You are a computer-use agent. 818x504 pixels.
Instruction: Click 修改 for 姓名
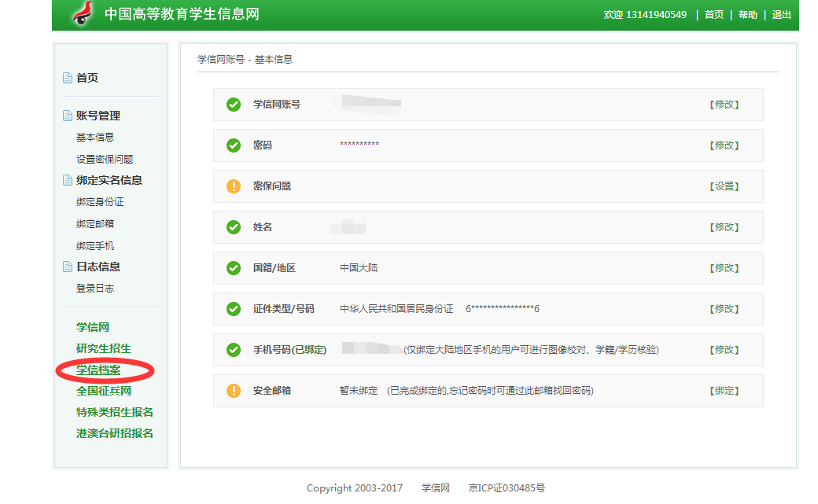[724, 227]
